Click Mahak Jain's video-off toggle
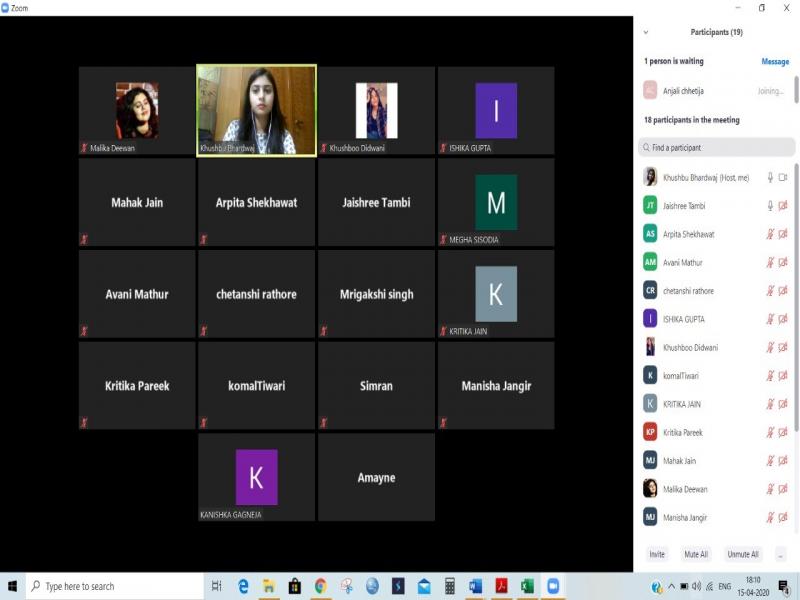Viewport: 800px width, 600px height. pos(783,461)
